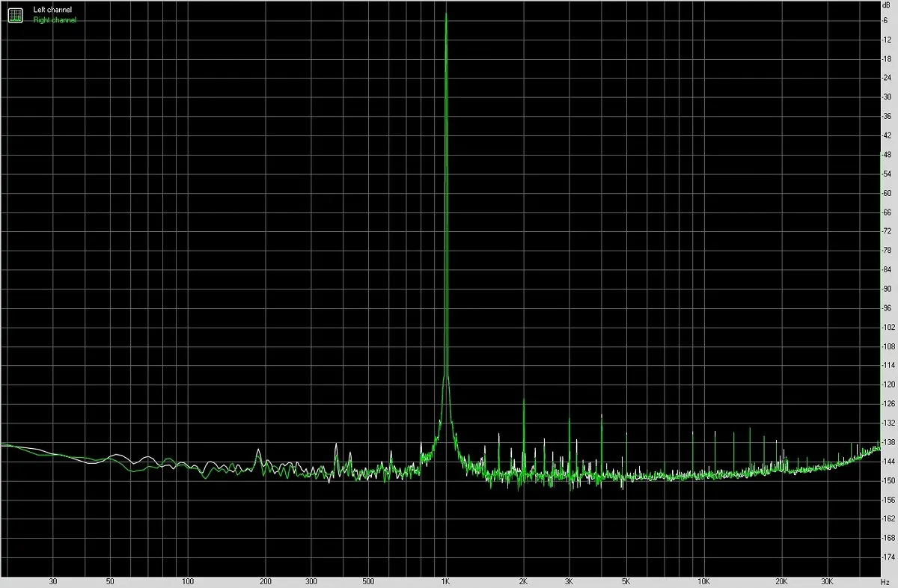Click the "10K" frequency axis label
Screen dimensions: 898x588
click(704, 581)
